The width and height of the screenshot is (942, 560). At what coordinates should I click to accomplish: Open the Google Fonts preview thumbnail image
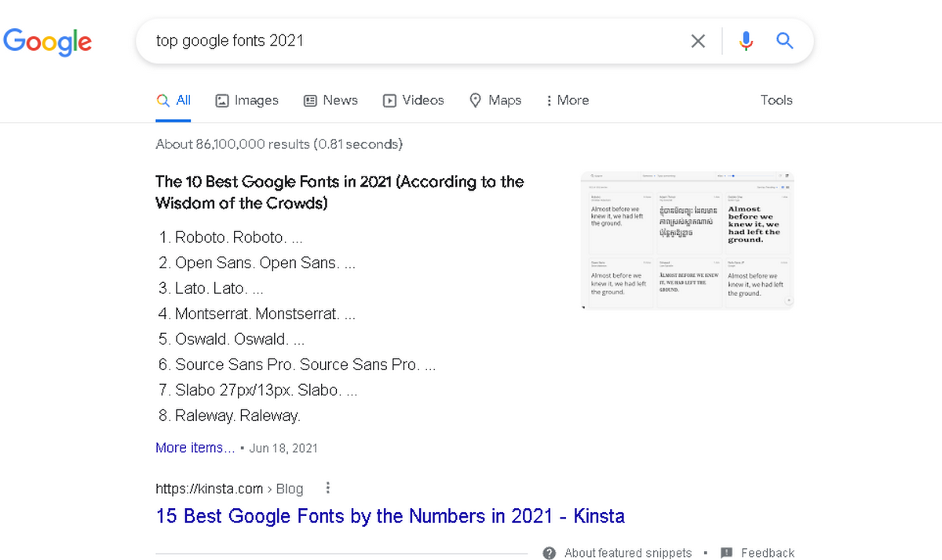(688, 240)
